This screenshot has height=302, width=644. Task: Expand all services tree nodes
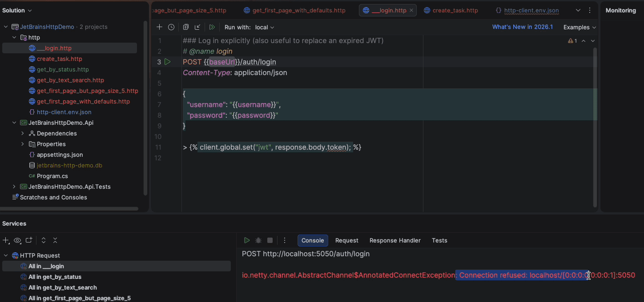point(44,240)
